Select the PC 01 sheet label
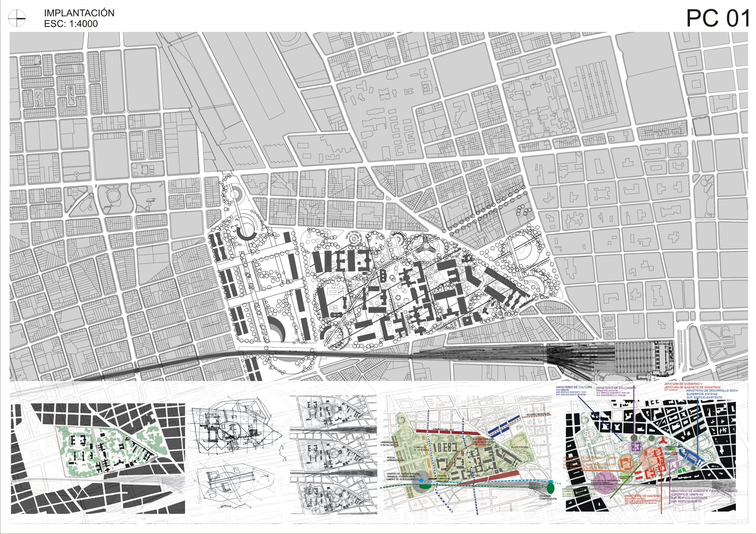 coord(717,18)
